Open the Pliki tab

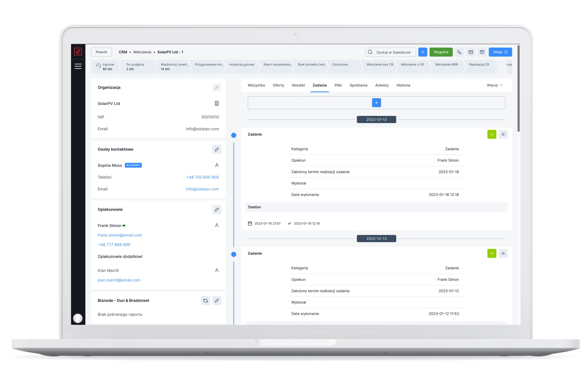[x=338, y=85]
